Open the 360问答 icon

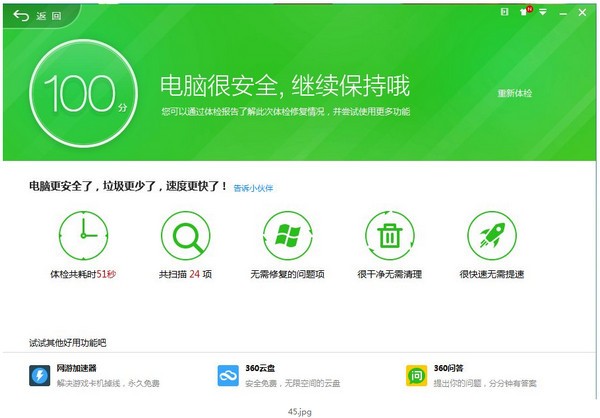point(416,376)
